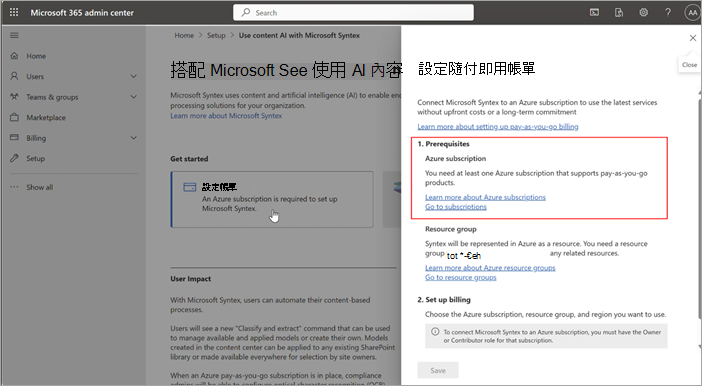Open Marketplace in the sidebar

pos(46,117)
